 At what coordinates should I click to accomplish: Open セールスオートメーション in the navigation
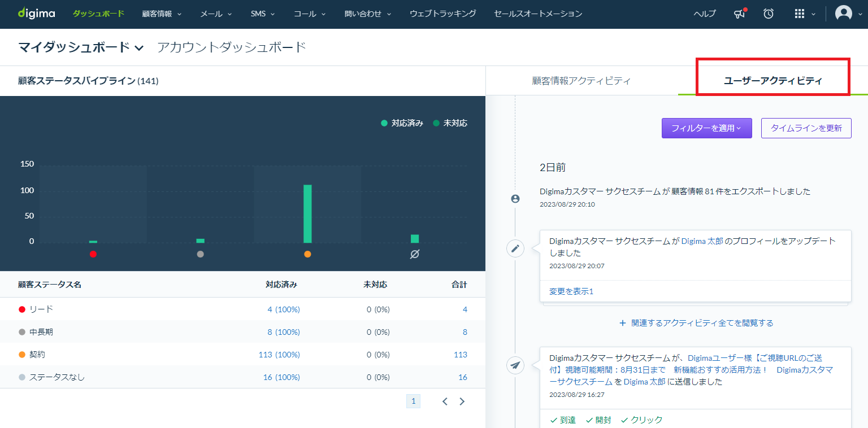coord(538,14)
